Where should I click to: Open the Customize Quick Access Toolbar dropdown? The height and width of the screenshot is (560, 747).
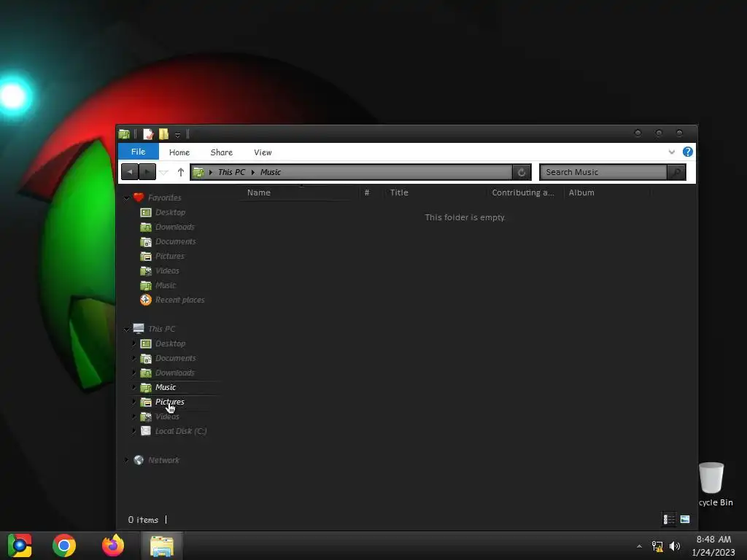coord(177,135)
